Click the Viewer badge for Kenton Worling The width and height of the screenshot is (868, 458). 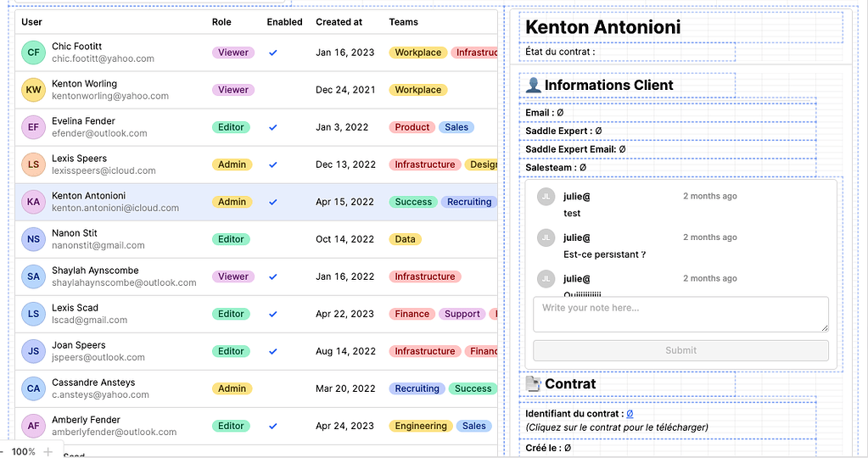233,90
